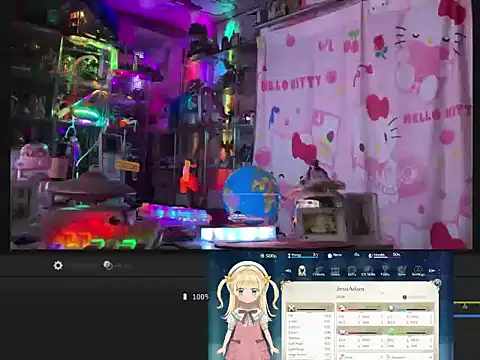The height and width of the screenshot is (360, 480).
Task: Close the JesuAdam character stats panel
Action: pos(437,283)
